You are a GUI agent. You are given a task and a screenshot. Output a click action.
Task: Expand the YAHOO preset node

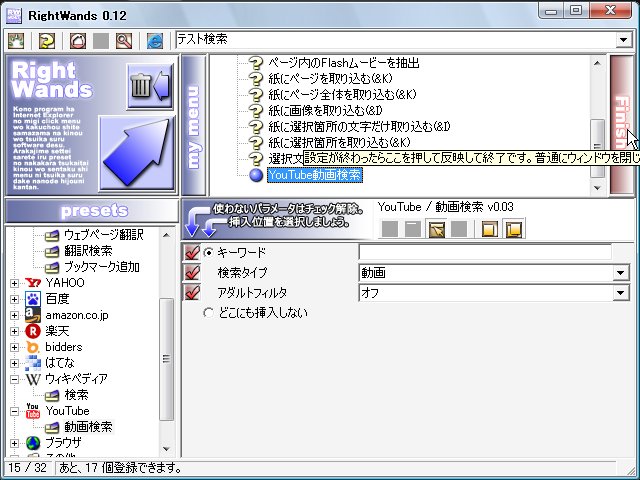(14, 283)
